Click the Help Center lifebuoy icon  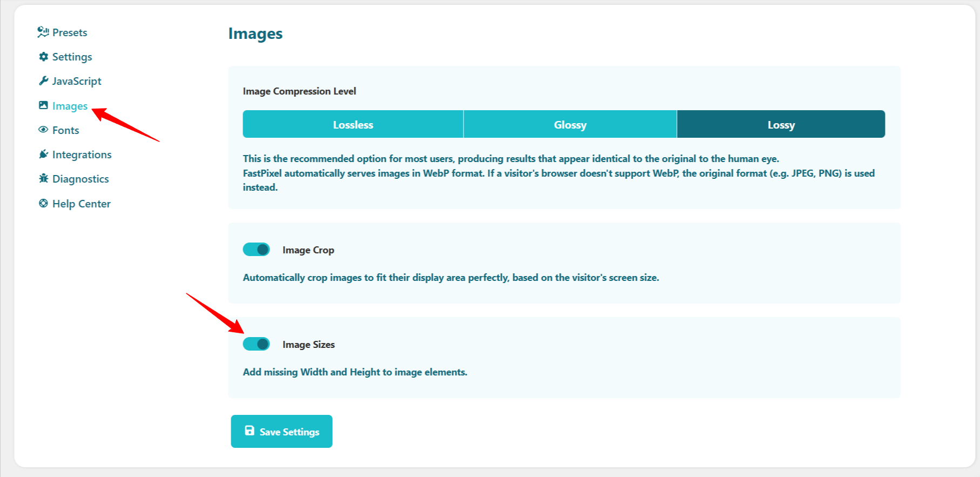coord(43,204)
